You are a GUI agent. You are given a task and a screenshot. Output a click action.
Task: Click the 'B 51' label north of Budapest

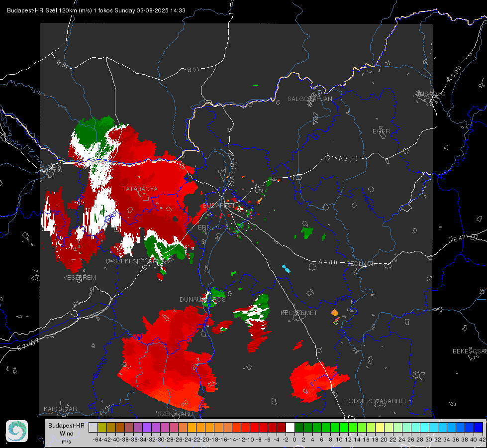193,69
